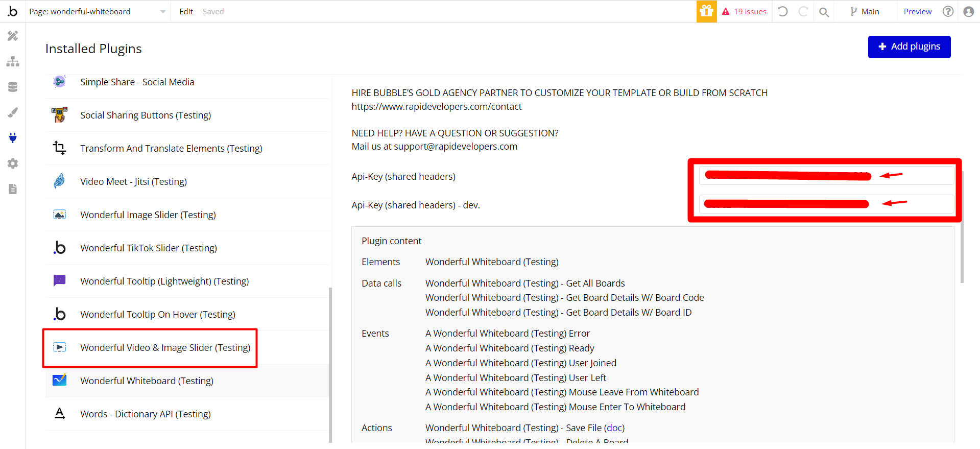Open the Logs document icon in sidebar

tap(13, 189)
